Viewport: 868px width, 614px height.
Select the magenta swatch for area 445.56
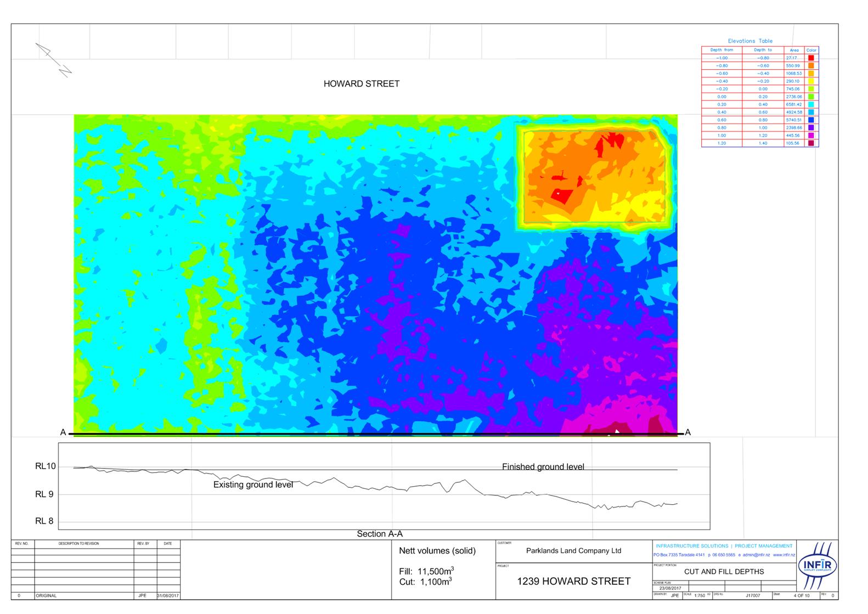click(x=811, y=135)
